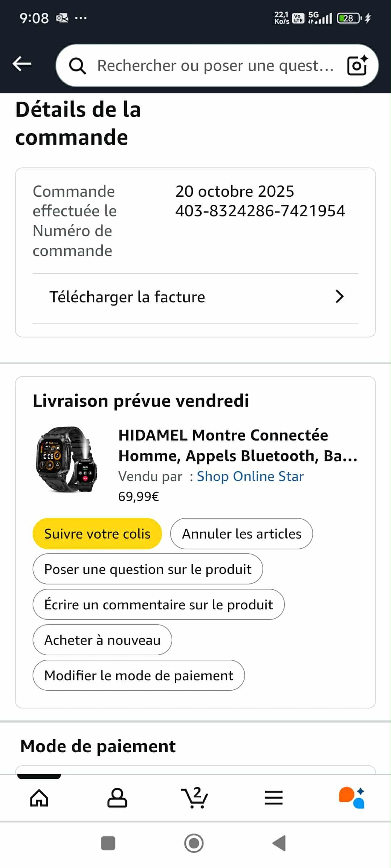Tap the HIDAMEL watch product thumbnail
This screenshot has width=391, height=868.
(67, 459)
